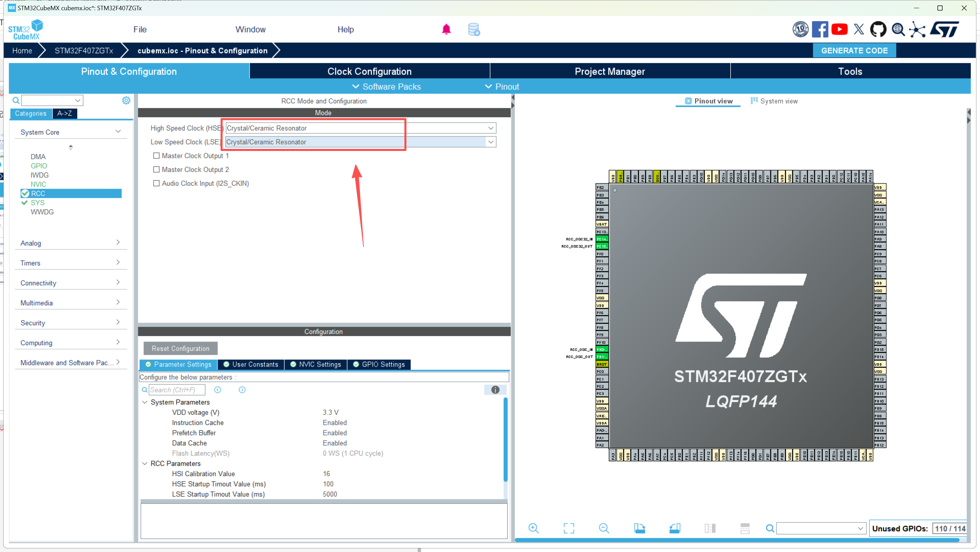Click the GENERATE CODE button
Viewport: 980px width, 552px height.
[x=854, y=50]
